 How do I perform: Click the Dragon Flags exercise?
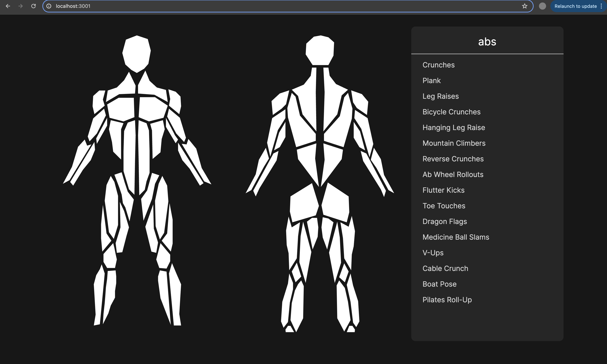[444, 221]
